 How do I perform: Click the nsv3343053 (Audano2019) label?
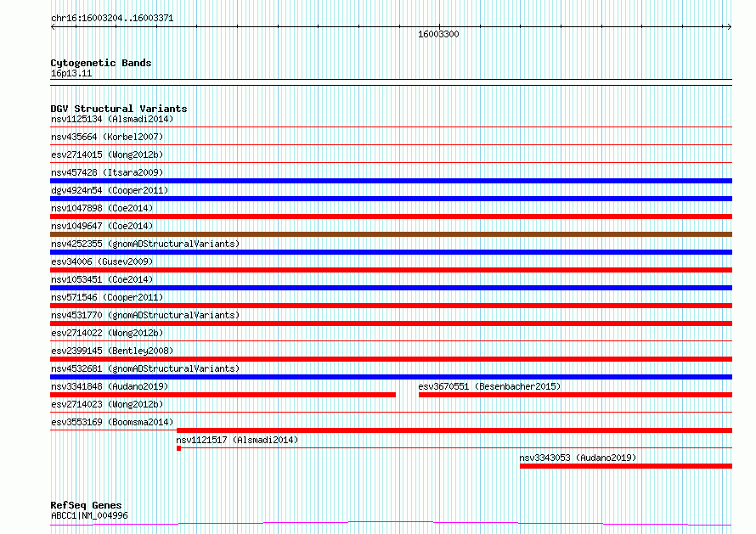pos(578,458)
